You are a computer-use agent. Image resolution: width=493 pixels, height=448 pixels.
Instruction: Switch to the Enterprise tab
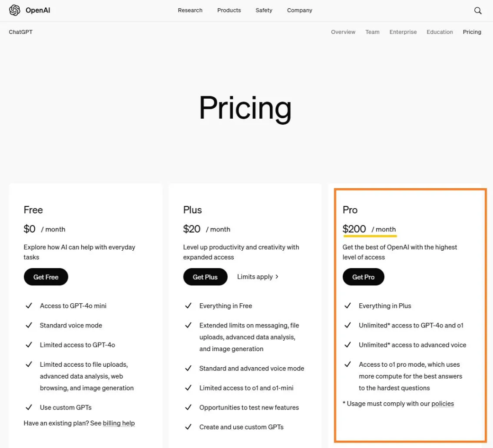403,32
